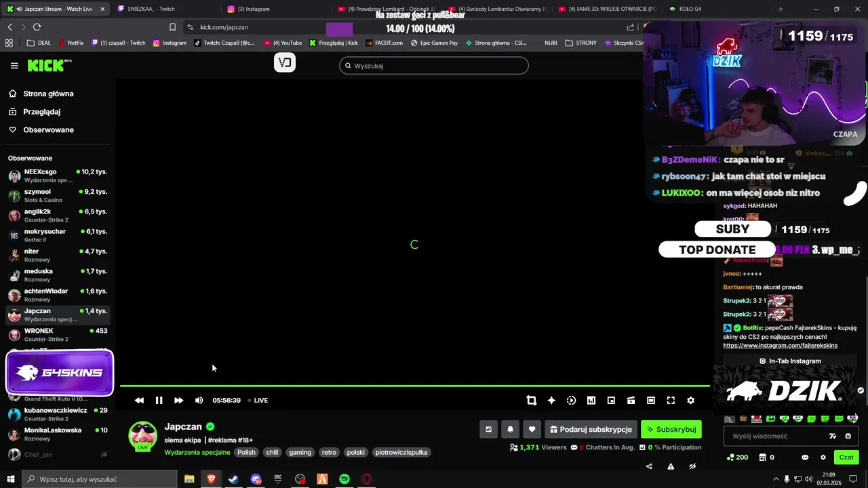Open WRONEK channel in followed list
This screenshot has width=868, height=488.
coord(58,335)
